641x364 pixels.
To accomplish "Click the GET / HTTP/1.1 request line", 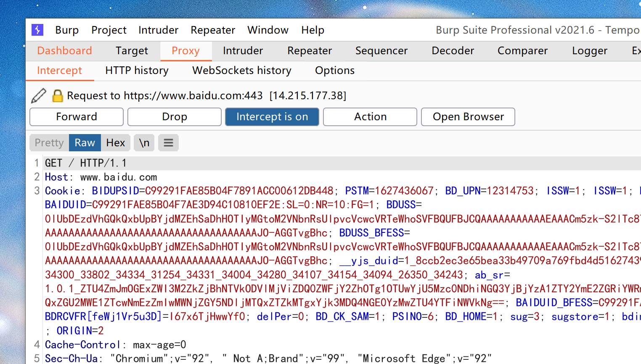I will click(86, 163).
